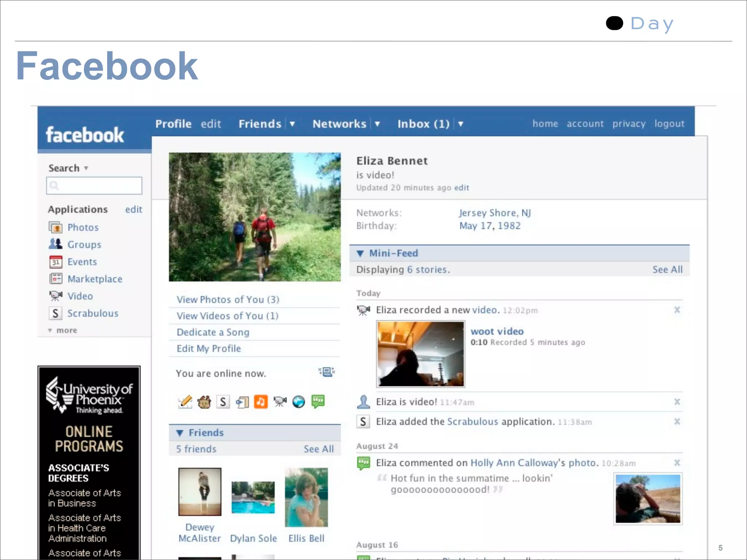Remove the 'Eliza is video!' story
747x560 pixels.
(677, 402)
